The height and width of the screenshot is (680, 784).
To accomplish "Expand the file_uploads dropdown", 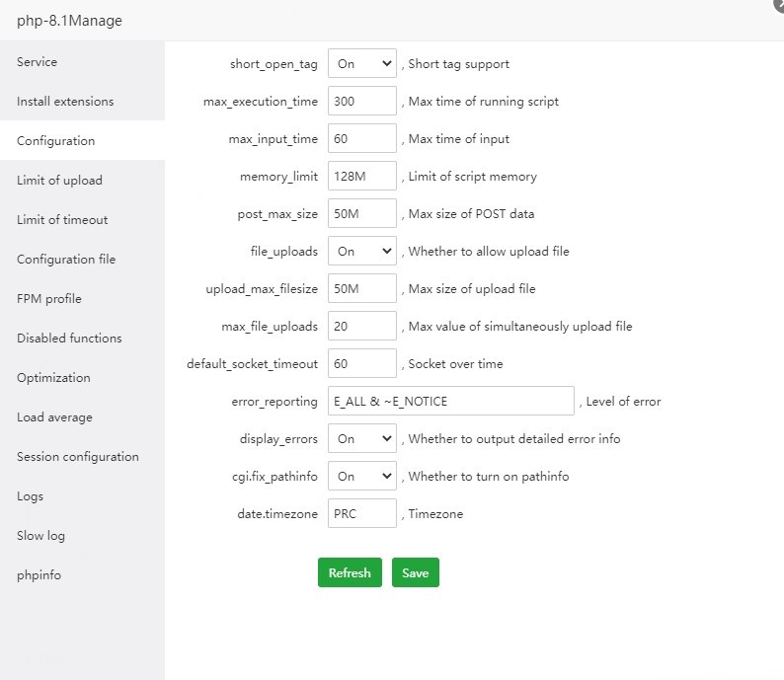I will [x=361, y=252].
